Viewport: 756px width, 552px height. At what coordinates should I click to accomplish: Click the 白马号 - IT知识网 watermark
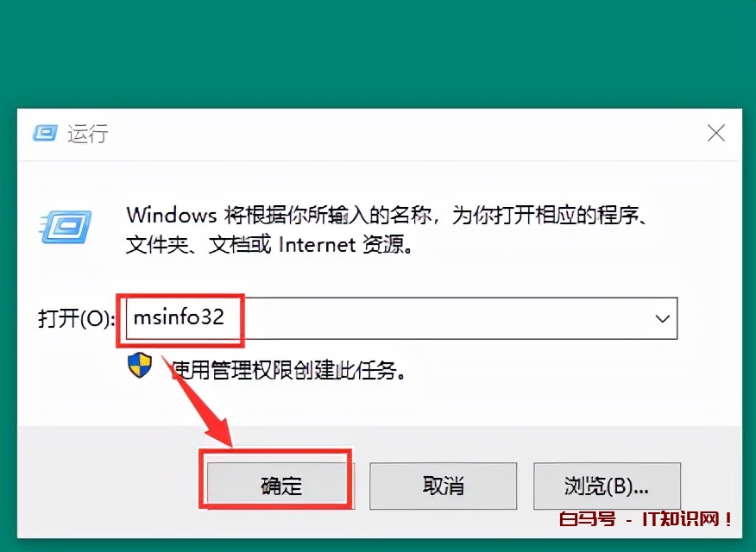click(646, 519)
